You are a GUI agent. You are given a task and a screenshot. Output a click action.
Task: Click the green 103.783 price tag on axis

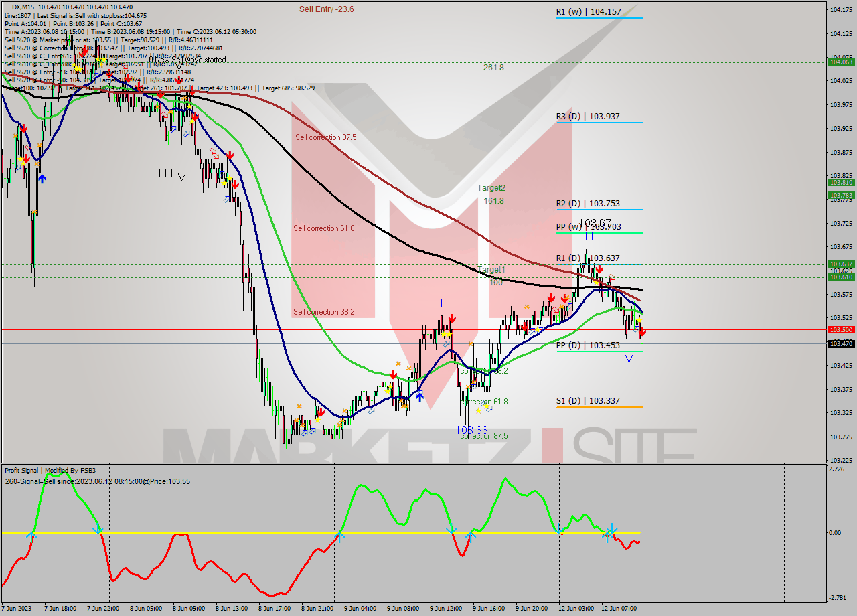point(841,196)
